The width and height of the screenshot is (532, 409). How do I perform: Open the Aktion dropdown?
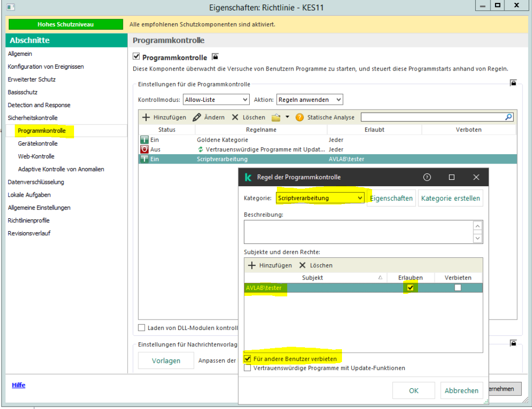click(x=309, y=99)
